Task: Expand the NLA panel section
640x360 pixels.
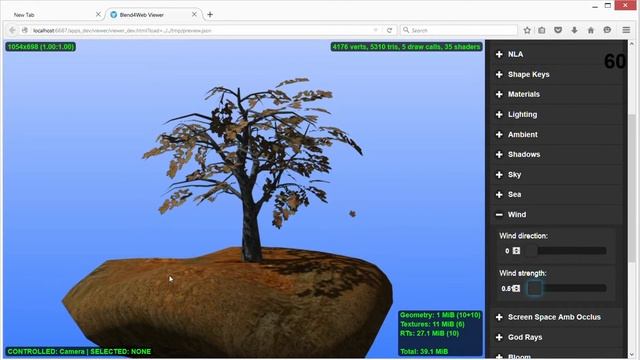Action: pos(557,54)
